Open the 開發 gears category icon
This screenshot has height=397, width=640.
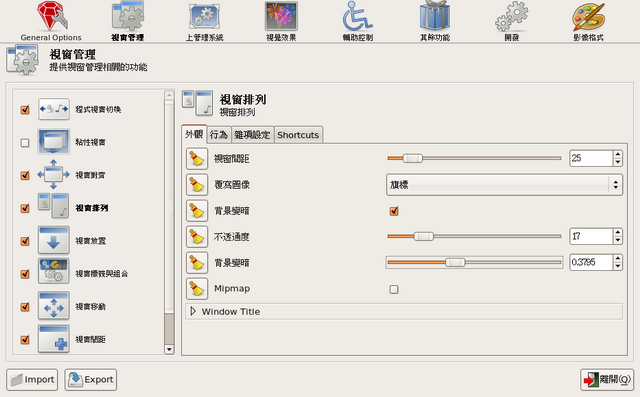click(x=511, y=16)
